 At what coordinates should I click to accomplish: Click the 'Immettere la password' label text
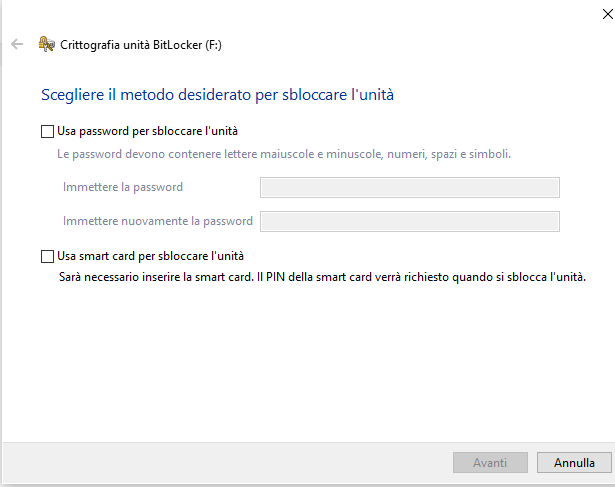pos(123,187)
